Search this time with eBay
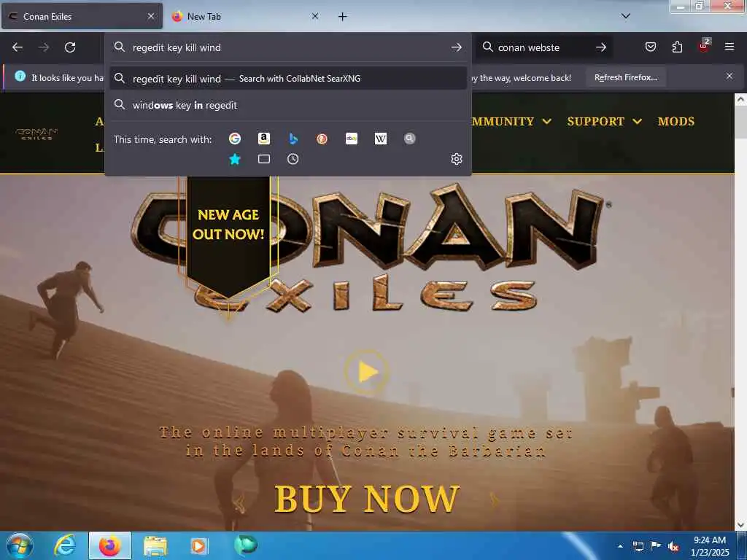 [352, 139]
